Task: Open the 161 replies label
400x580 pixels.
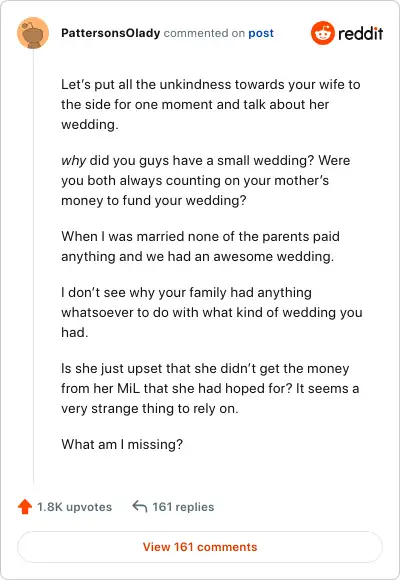Action: click(x=183, y=507)
